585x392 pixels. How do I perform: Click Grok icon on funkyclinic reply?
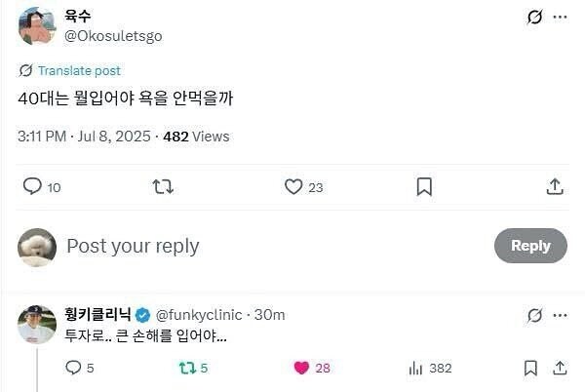(534, 315)
